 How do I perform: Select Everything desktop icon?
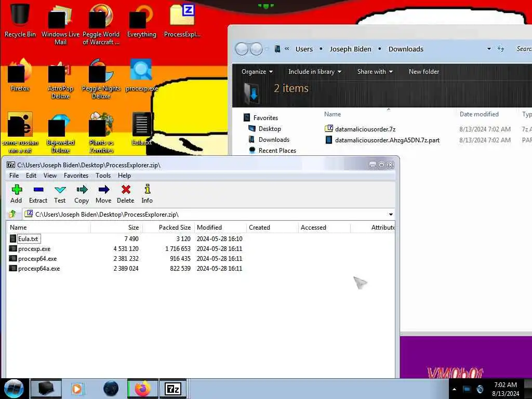[x=141, y=21]
